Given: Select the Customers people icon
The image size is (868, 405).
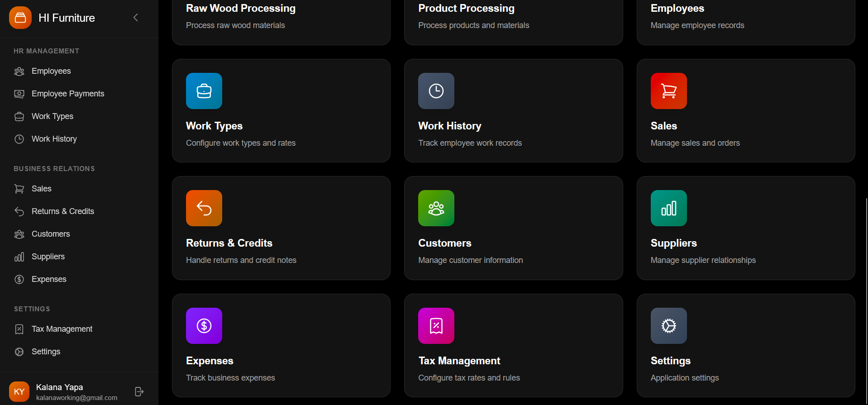Looking at the screenshot, I should click(x=436, y=208).
